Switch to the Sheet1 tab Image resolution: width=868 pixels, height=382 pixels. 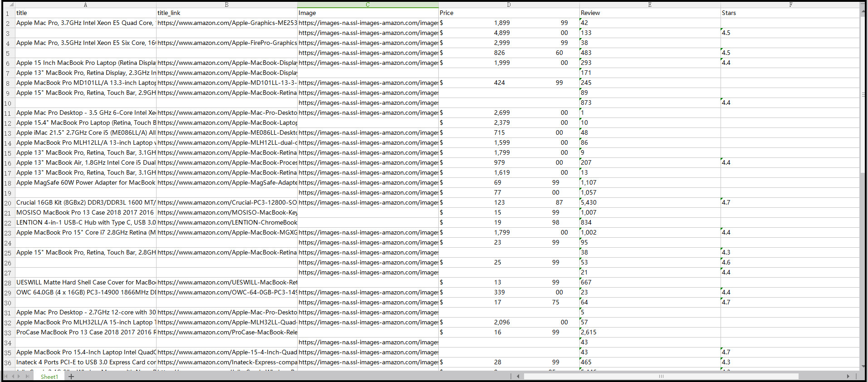[x=49, y=377]
